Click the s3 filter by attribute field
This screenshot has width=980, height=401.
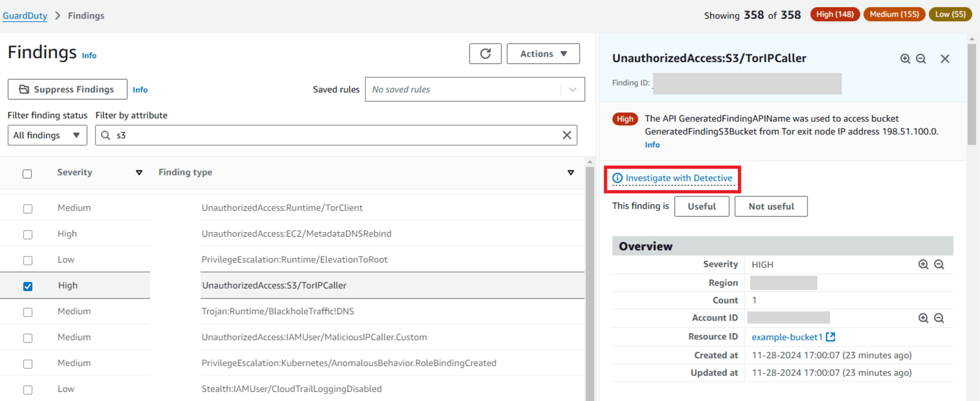click(x=333, y=135)
